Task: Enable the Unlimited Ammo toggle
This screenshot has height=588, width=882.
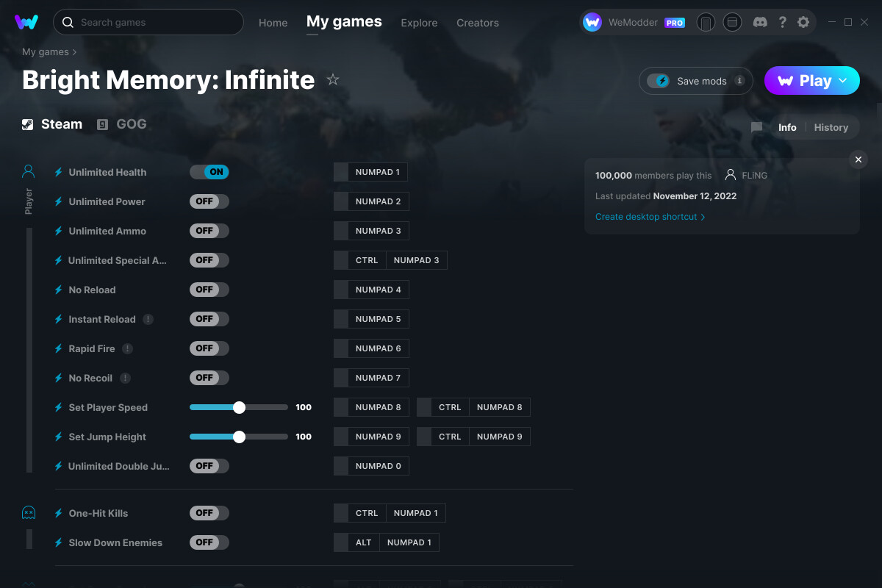Action: (209, 230)
